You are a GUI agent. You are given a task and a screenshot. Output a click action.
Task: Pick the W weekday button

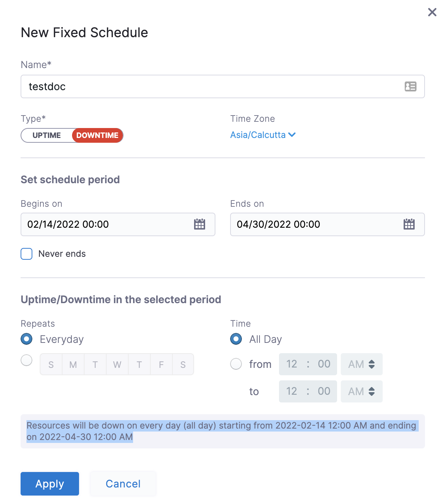(x=117, y=365)
